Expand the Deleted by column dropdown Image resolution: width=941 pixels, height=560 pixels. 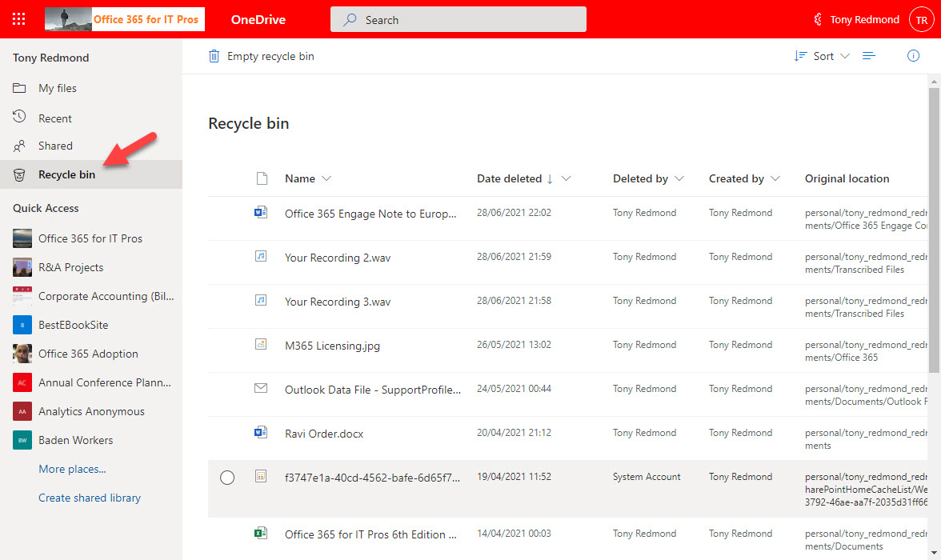[679, 178]
